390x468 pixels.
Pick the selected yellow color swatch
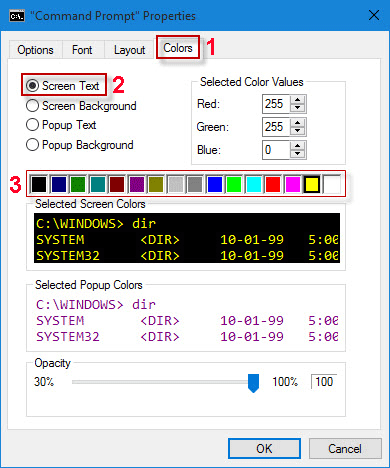point(312,184)
